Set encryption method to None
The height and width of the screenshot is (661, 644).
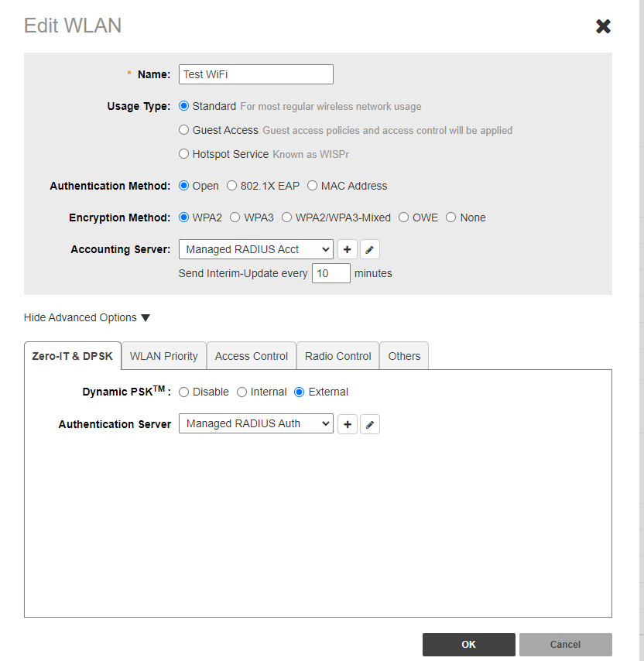451,217
